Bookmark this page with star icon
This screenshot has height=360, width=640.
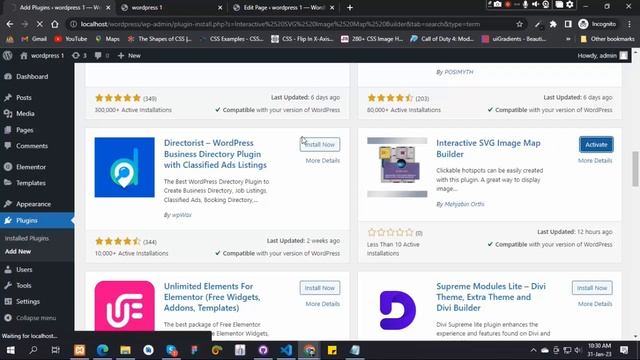[519, 24]
